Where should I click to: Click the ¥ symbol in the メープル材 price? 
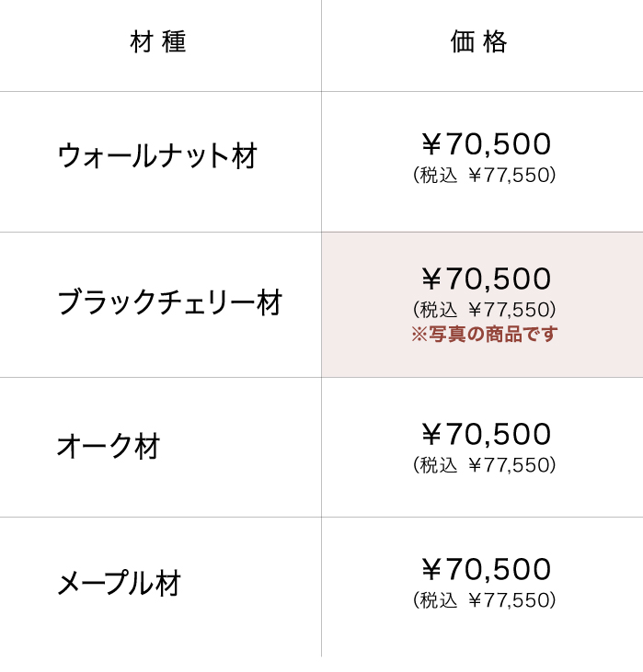(431, 570)
